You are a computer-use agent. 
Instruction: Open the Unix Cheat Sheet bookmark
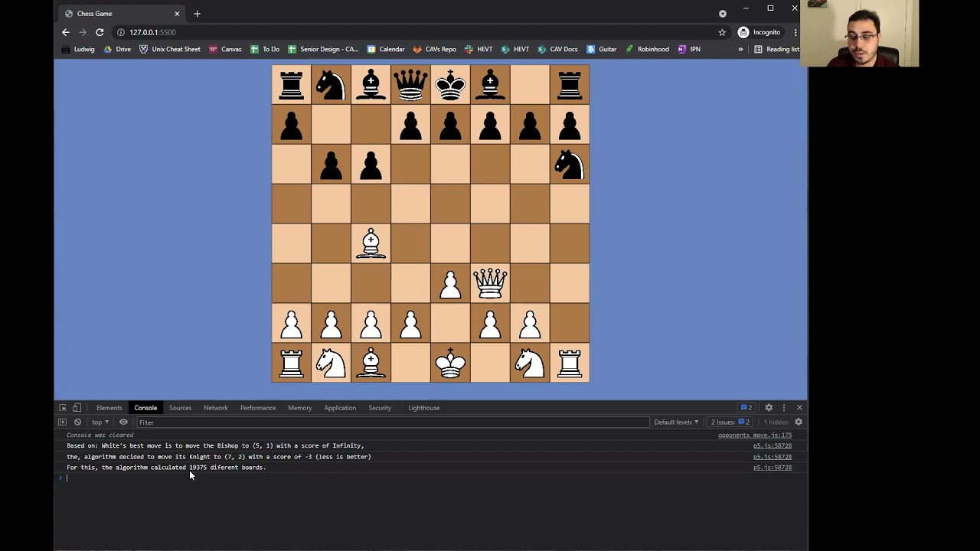[x=170, y=49]
